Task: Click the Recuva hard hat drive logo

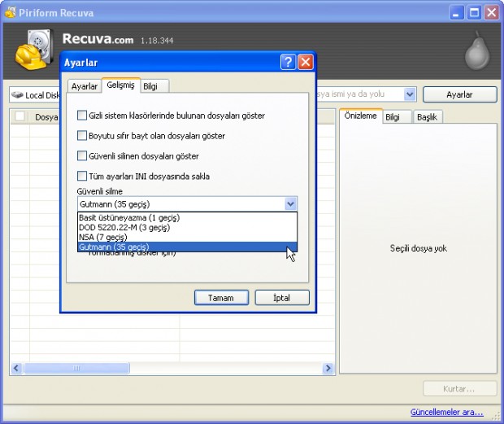Action: pos(34,49)
